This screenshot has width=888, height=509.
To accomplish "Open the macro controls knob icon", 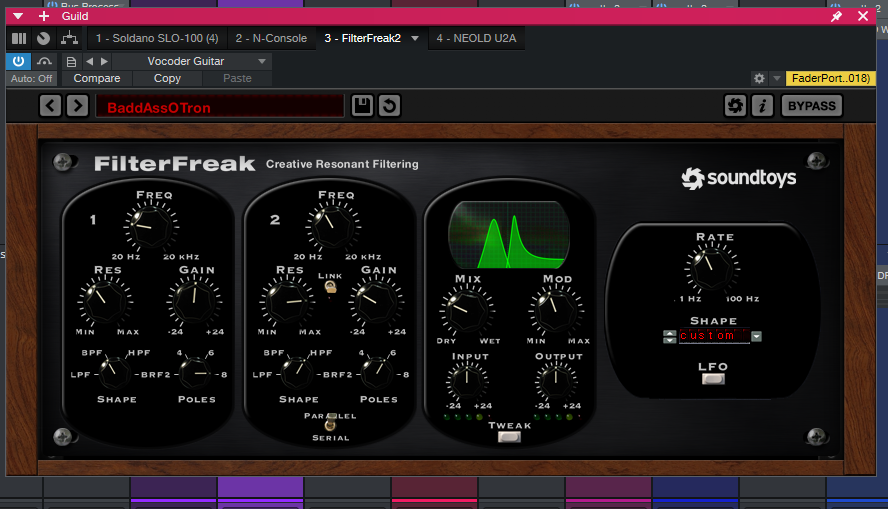I will point(44,39).
